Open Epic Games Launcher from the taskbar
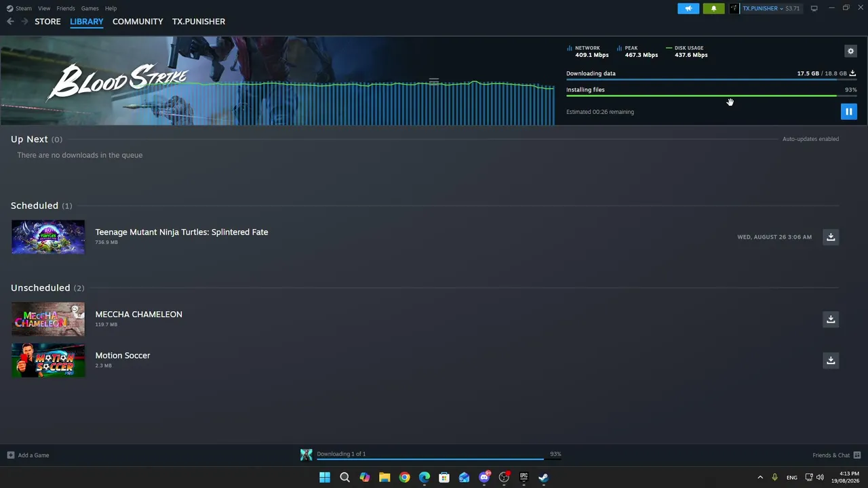The image size is (868, 488). coord(524,477)
